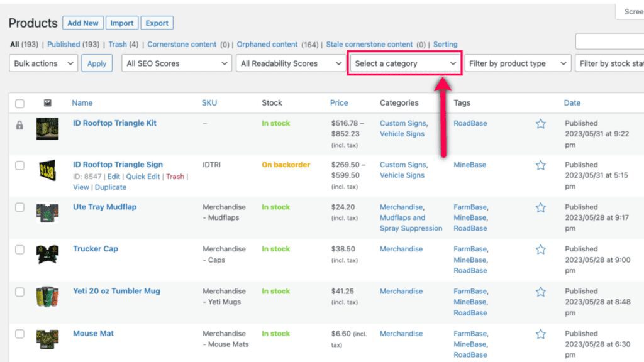The height and width of the screenshot is (362, 644).
Task: Click the Ute Tray Mudflap product thumbnail
Action: pyautogui.click(x=47, y=214)
